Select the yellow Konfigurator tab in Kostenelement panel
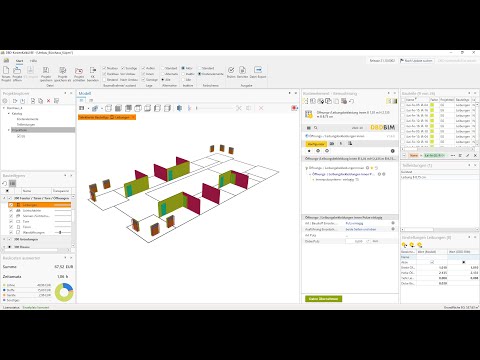Screen dimensions: 480x360 316,144
